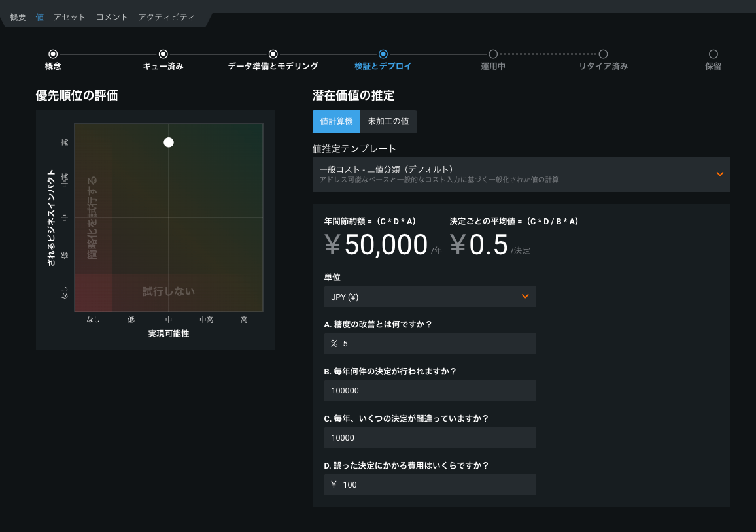Expand the 値推定テンプレート dropdown arrow

click(x=719, y=174)
